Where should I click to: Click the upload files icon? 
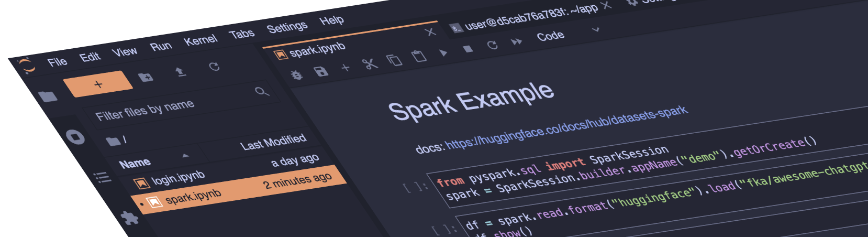[x=181, y=72]
